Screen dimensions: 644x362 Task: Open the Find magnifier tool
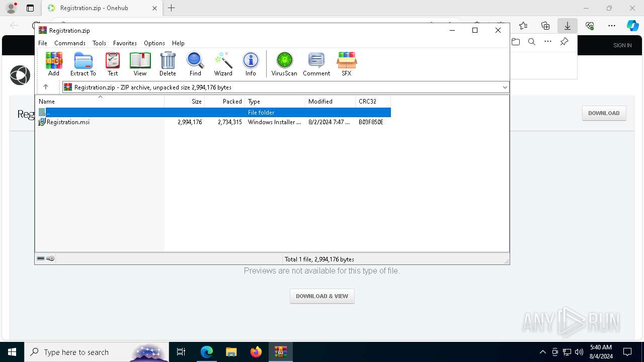[195, 64]
